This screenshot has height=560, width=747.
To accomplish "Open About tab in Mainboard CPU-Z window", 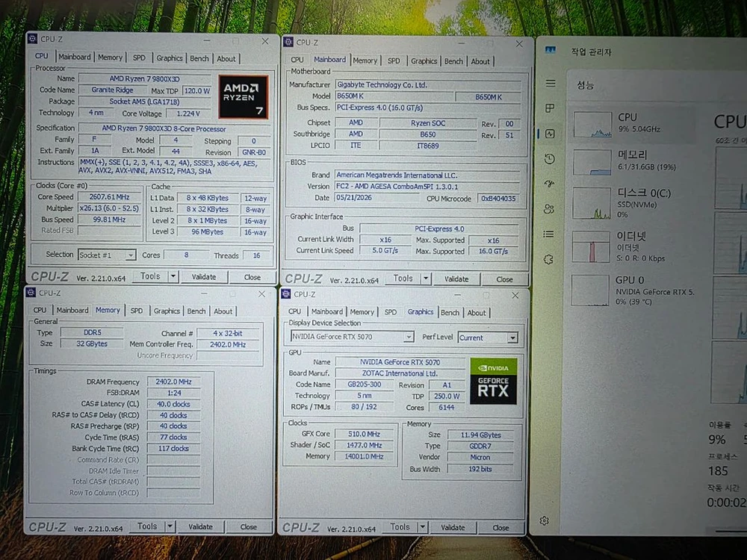I will pos(480,61).
